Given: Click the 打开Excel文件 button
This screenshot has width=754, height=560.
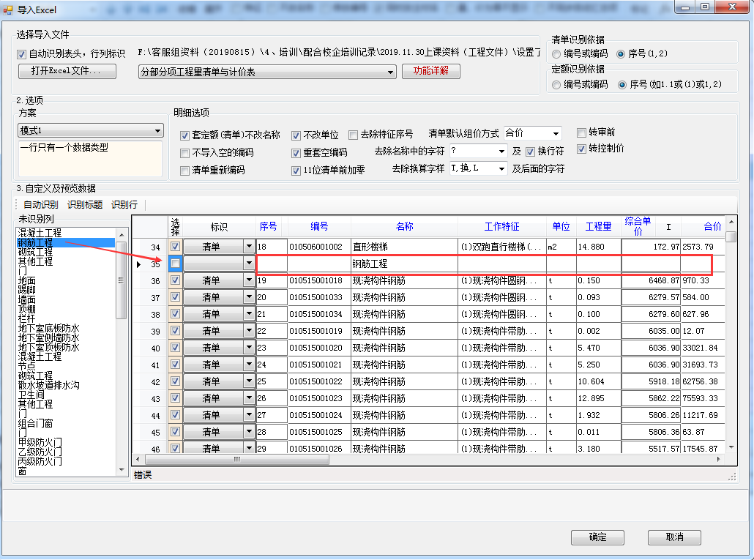Looking at the screenshot, I should pos(67,71).
